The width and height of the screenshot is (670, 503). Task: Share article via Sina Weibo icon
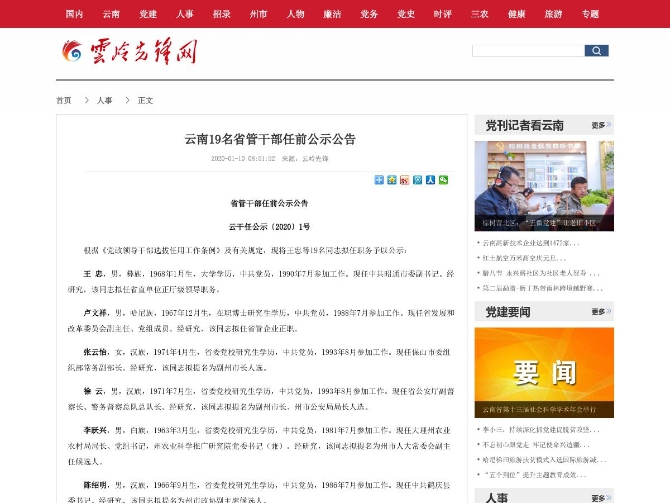pos(404,180)
